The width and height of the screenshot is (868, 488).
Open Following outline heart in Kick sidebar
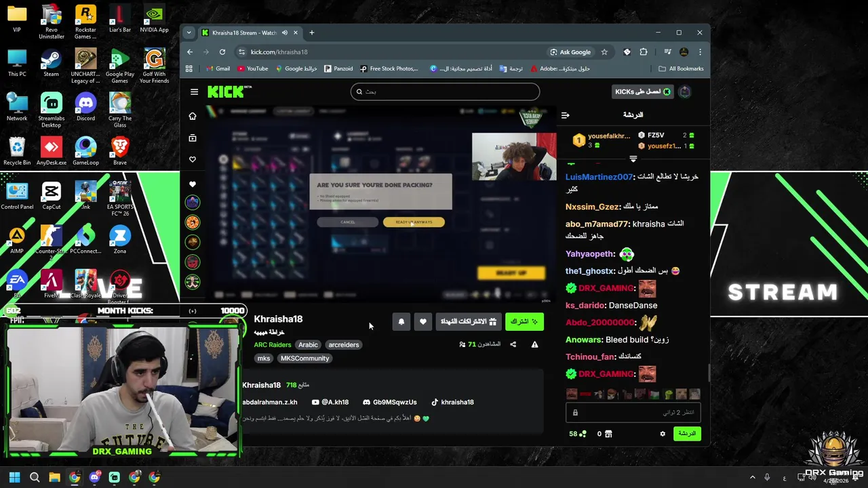(193, 159)
